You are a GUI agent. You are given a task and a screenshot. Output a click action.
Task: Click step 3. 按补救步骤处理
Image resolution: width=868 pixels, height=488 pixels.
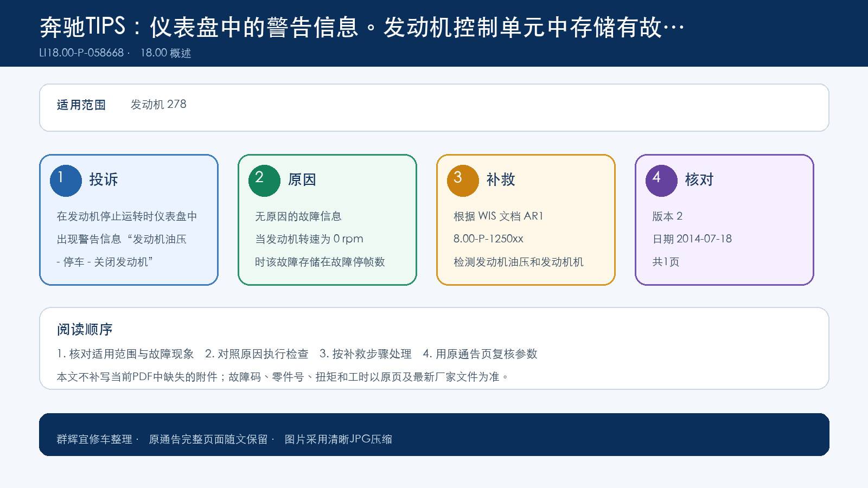pos(366,354)
